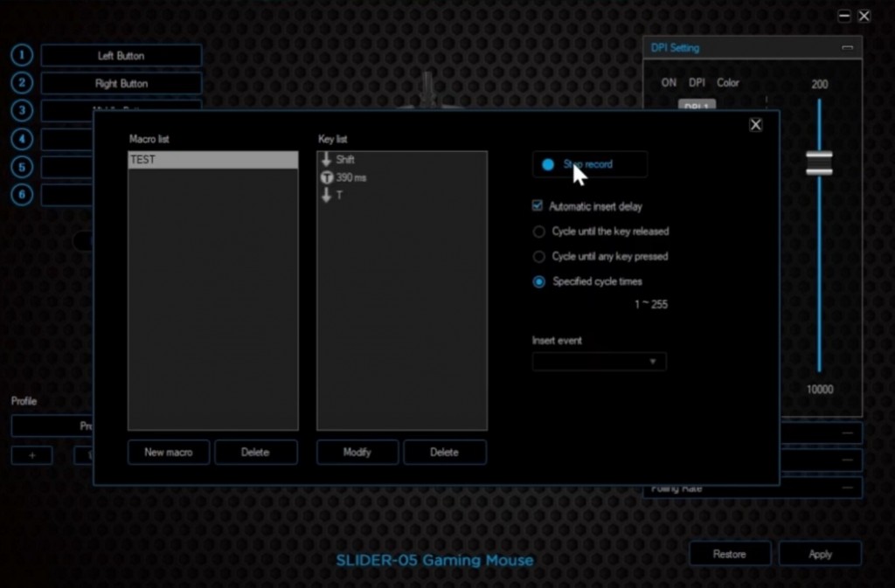Close the macro editor dialog
Image resolution: width=895 pixels, height=588 pixels.
756,124
